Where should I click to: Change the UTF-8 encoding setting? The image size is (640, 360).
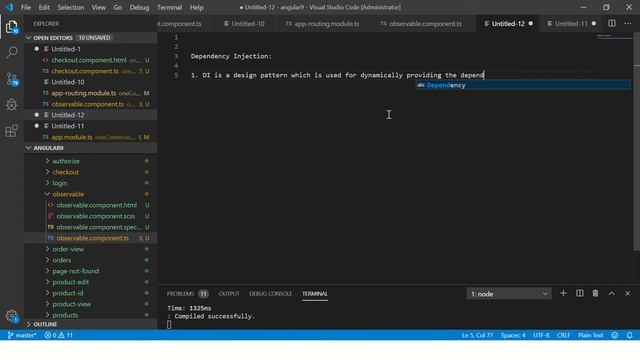(x=541, y=335)
